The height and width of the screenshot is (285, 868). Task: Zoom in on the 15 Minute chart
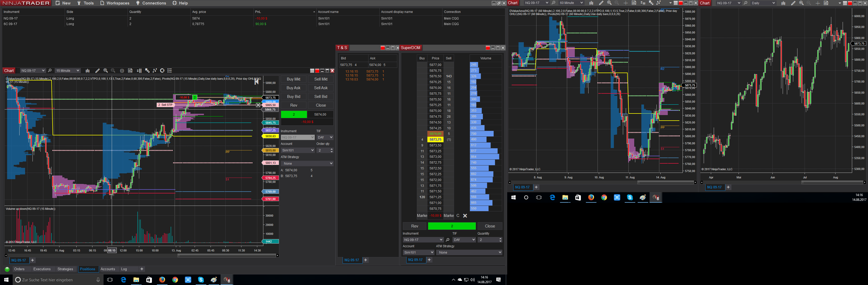(105, 71)
